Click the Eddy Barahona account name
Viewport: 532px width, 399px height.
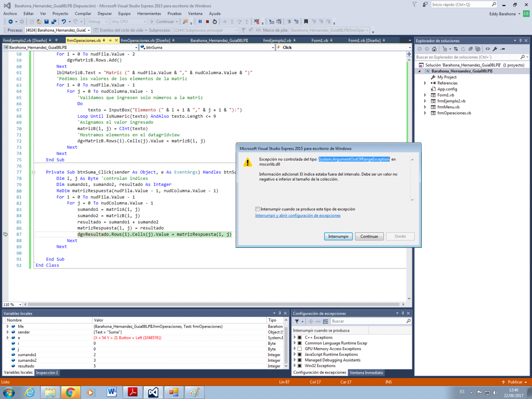tap(502, 14)
